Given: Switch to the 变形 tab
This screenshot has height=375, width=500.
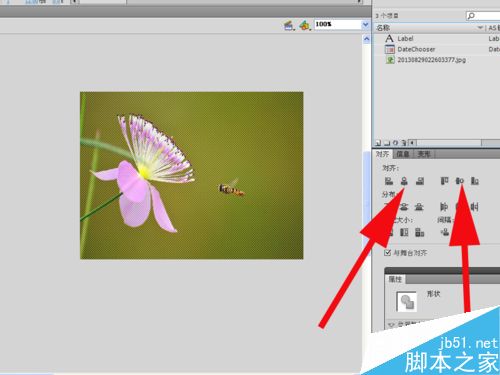Looking at the screenshot, I should click(424, 154).
